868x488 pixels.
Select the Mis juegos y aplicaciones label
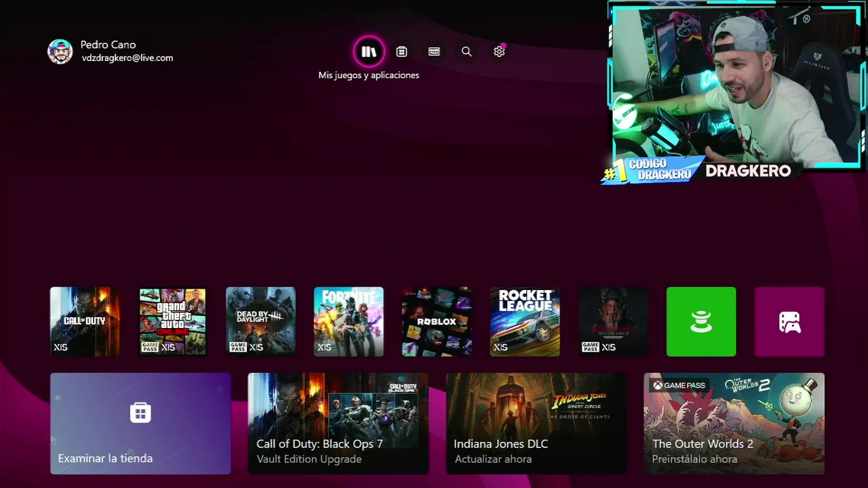point(369,75)
